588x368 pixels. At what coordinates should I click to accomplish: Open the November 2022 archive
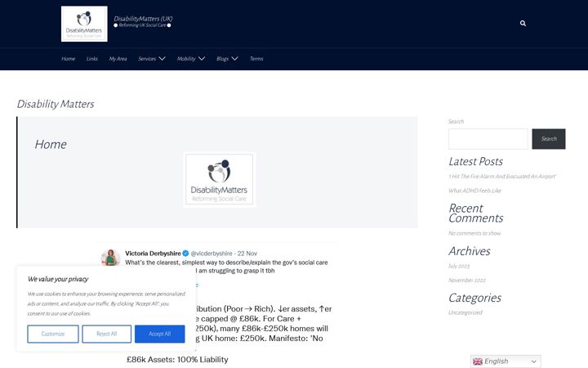pyautogui.click(x=467, y=280)
